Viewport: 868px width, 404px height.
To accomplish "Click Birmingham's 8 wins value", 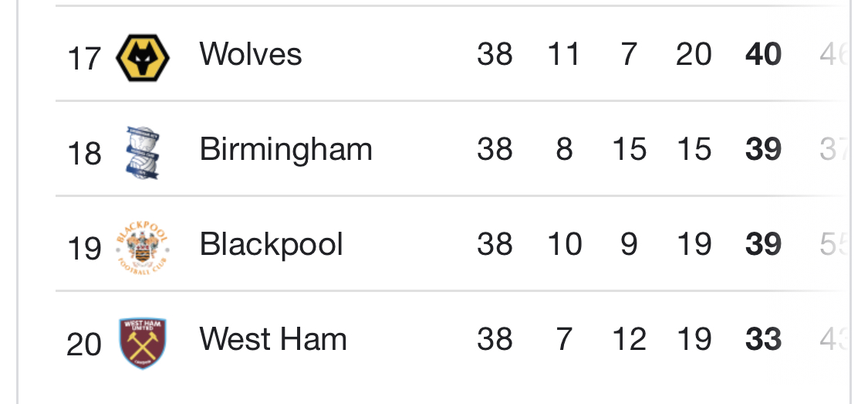I will tap(564, 149).
